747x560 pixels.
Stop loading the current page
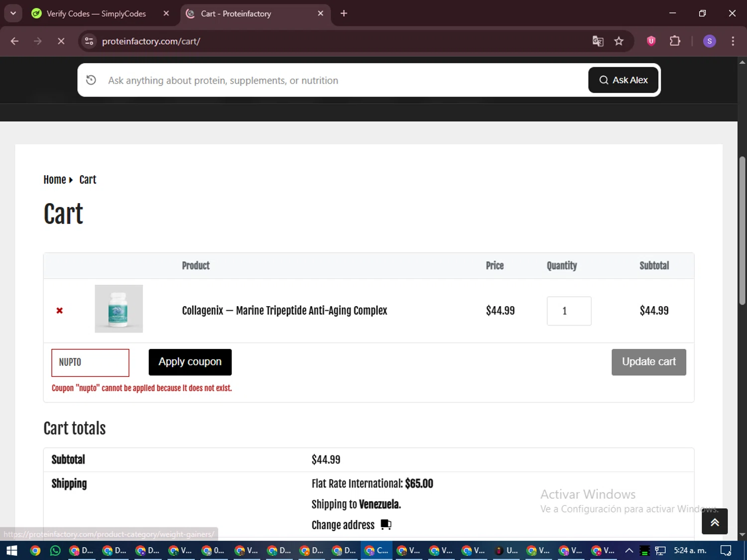click(61, 41)
